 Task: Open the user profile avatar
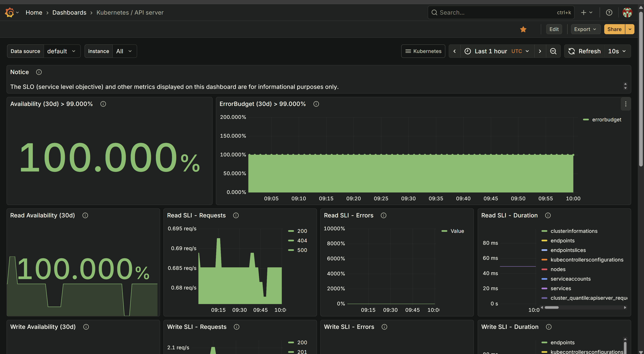click(627, 12)
